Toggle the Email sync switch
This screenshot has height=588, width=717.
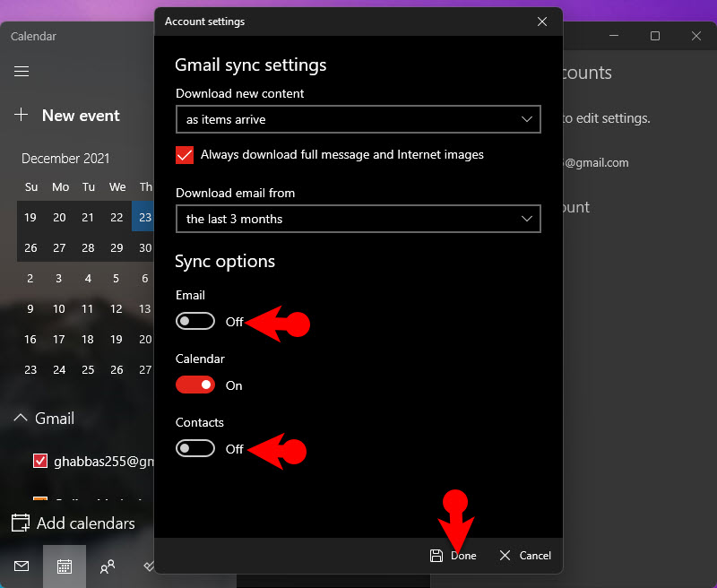coord(195,321)
